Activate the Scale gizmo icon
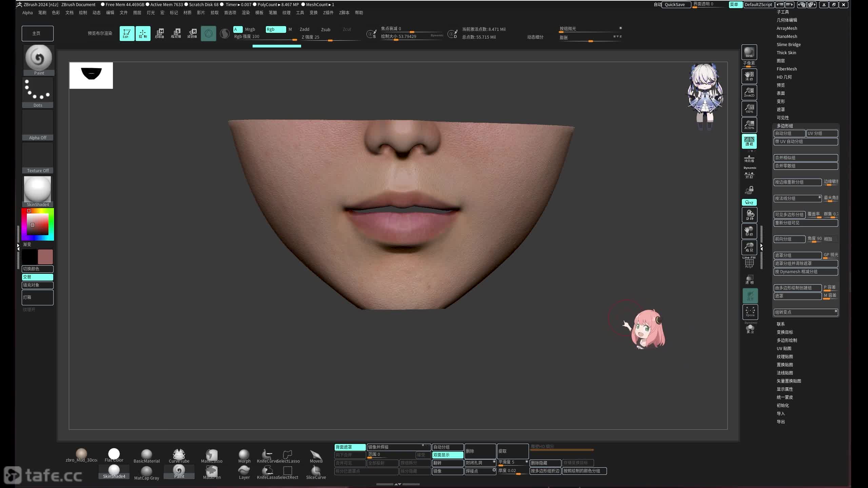The height and width of the screenshot is (488, 868). [x=176, y=33]
